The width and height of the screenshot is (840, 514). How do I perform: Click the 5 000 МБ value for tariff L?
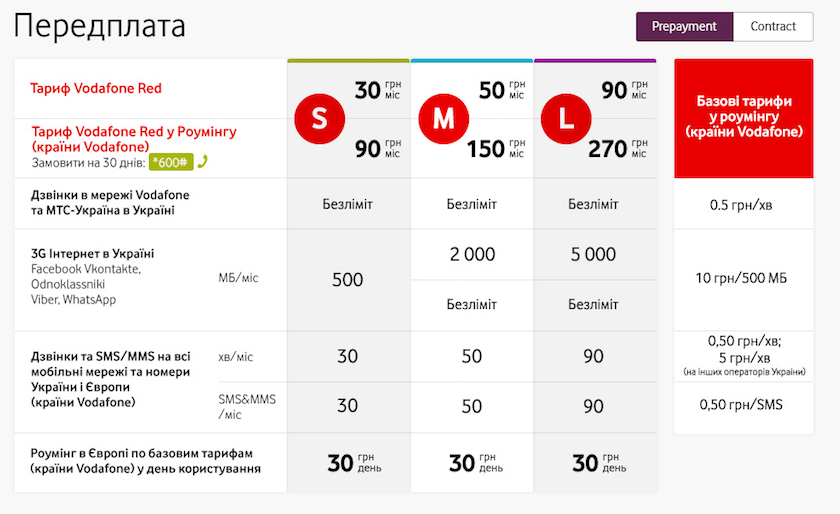[594, 254]
